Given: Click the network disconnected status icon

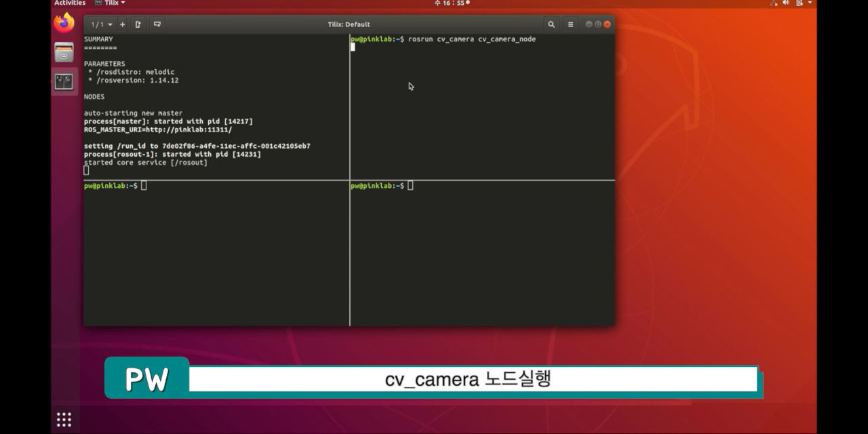Looking at the screenshot, I should [x=774, y=3].
